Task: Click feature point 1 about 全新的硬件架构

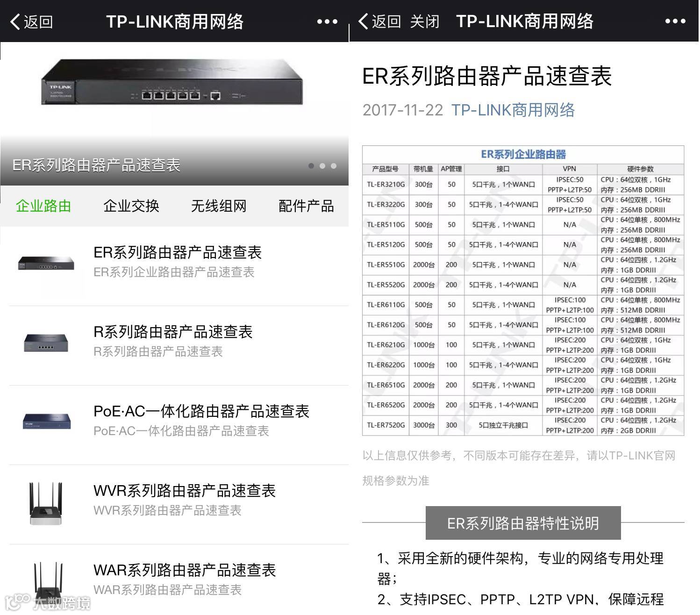Action: pos(520,568)
